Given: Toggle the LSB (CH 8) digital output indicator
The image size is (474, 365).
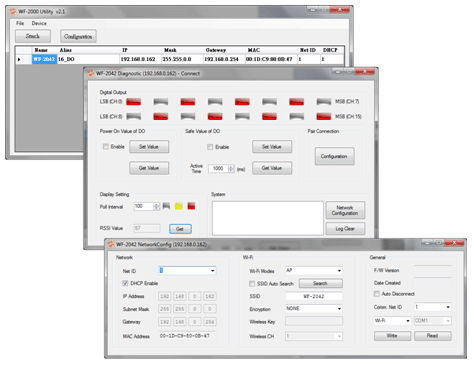Looking at the screenshot, I should (x=133, y=116).
